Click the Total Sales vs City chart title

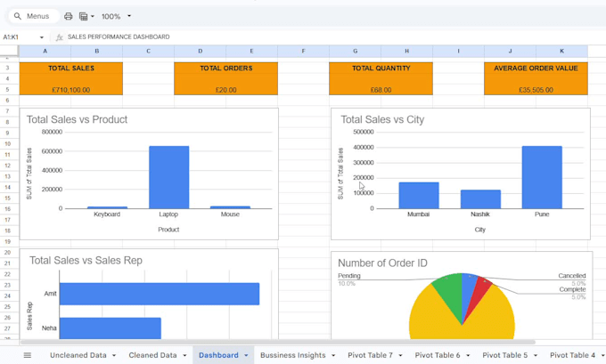click(x=382, y=119)
